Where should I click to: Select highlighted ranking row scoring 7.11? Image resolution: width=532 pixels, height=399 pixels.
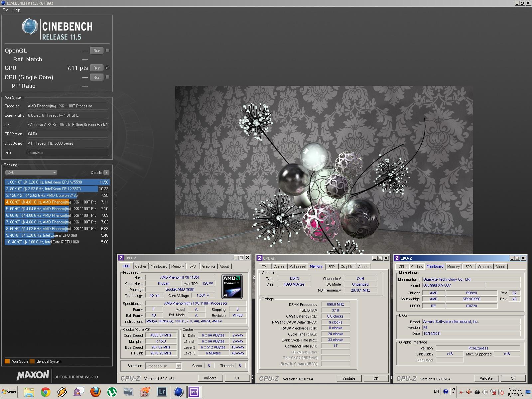57,202
